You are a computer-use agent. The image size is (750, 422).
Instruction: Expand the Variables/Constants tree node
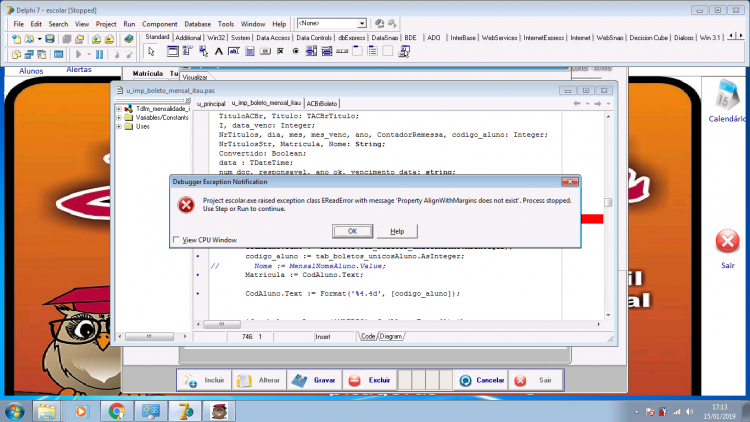[x=119, y=118]
